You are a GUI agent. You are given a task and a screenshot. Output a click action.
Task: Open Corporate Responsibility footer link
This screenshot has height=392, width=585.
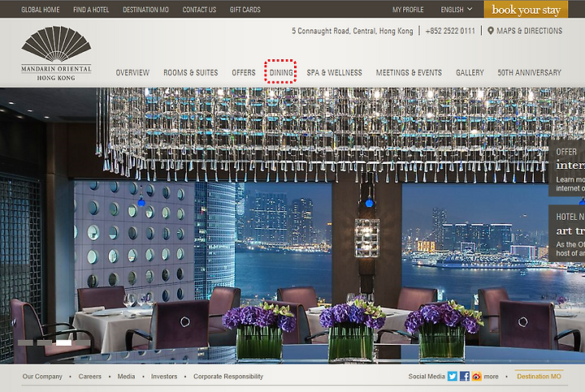228,377
